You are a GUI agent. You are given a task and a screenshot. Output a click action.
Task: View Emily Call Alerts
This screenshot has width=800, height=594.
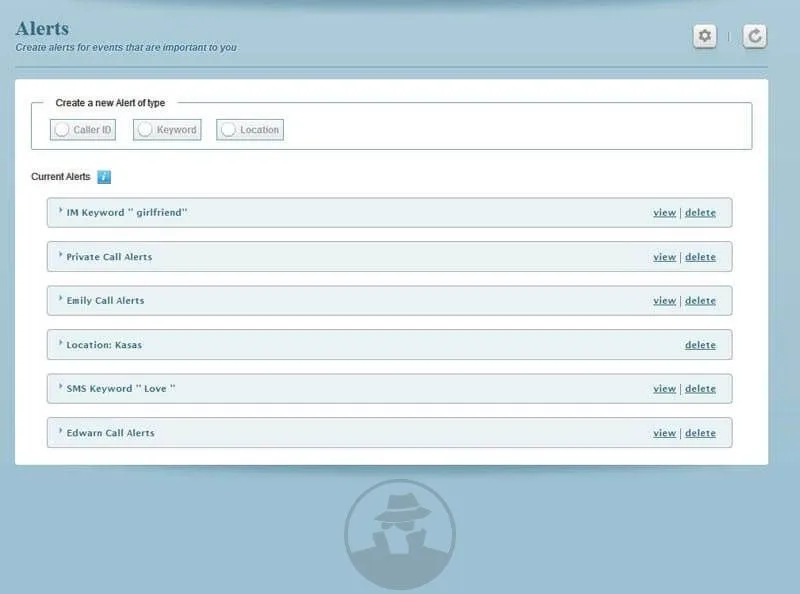pyautogui.click(x=664, y=301)
